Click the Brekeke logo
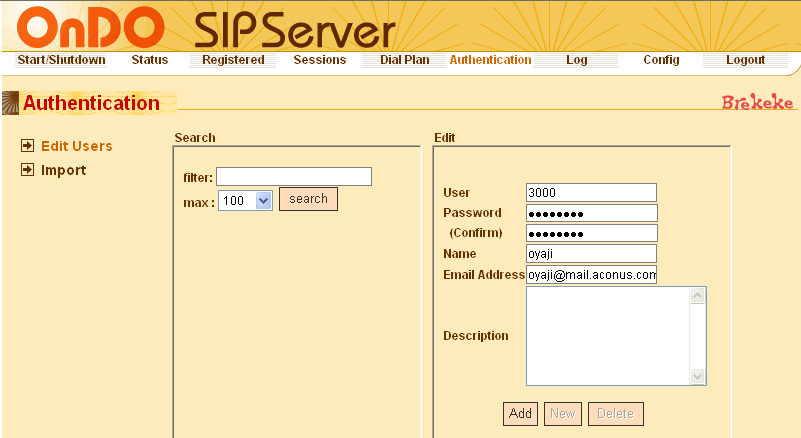The width and height of the screenshot is (801, 438). point(756,103)
